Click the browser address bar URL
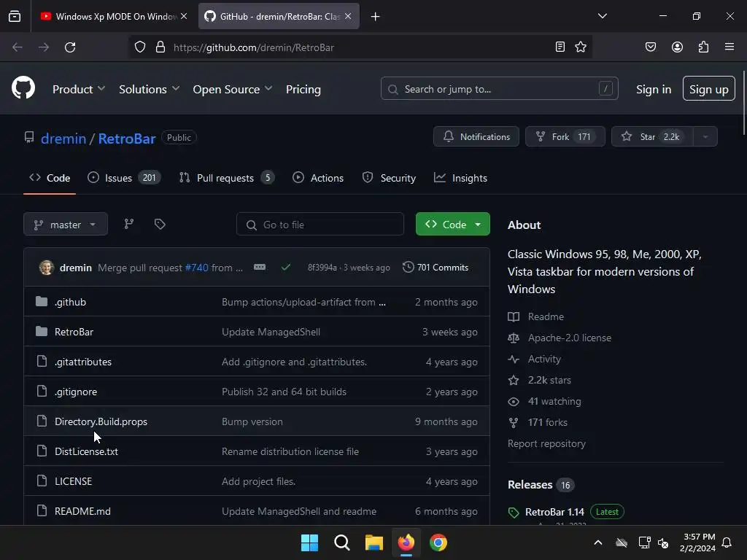 [x=253, y=47]
